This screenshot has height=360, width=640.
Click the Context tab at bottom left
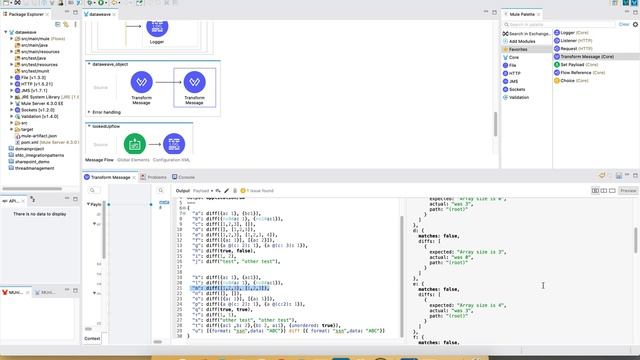(92, 338)
